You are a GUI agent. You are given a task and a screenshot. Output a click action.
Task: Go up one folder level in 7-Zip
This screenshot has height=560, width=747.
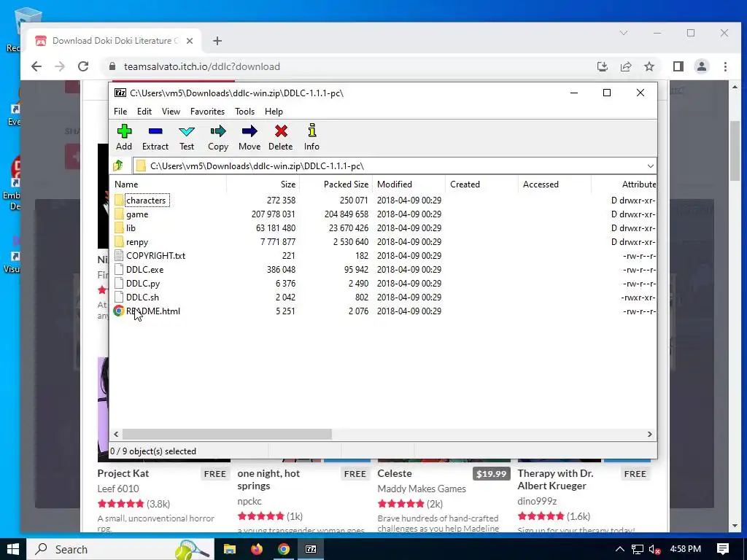(x=118, y=166)
